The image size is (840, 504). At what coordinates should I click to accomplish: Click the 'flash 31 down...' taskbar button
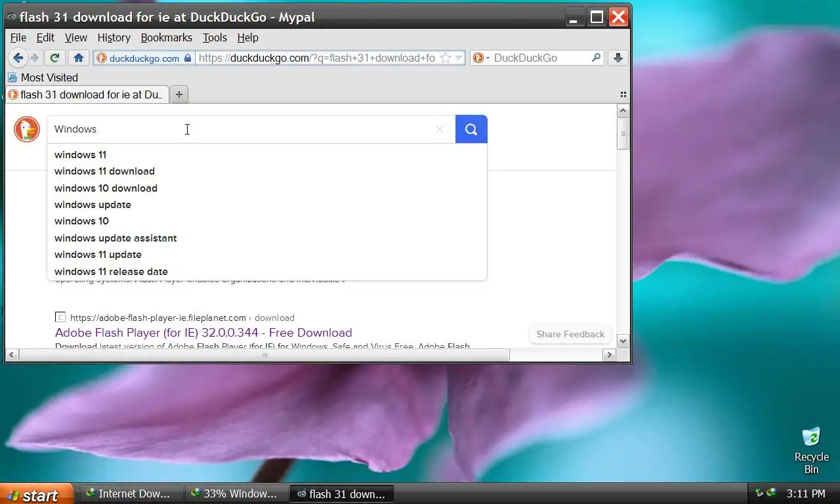coord(341,493)
